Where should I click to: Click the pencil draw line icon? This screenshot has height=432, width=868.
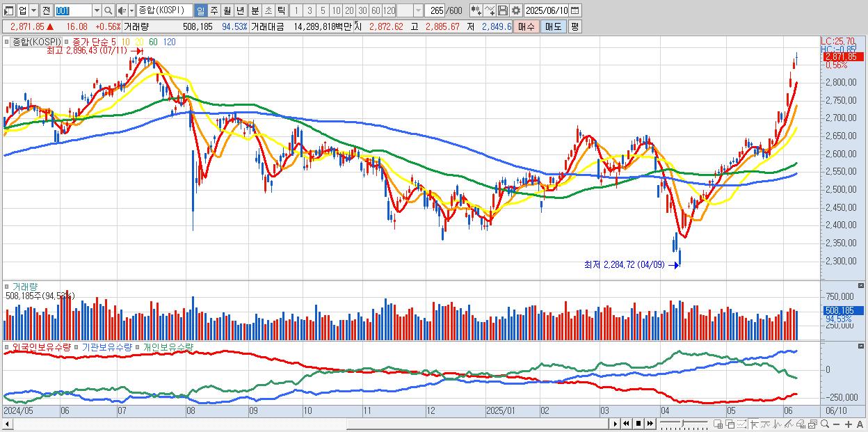(x=789, y=424)
